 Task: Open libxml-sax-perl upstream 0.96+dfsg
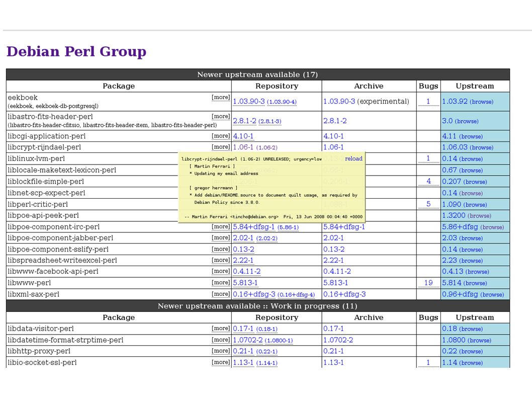point(460,294)
